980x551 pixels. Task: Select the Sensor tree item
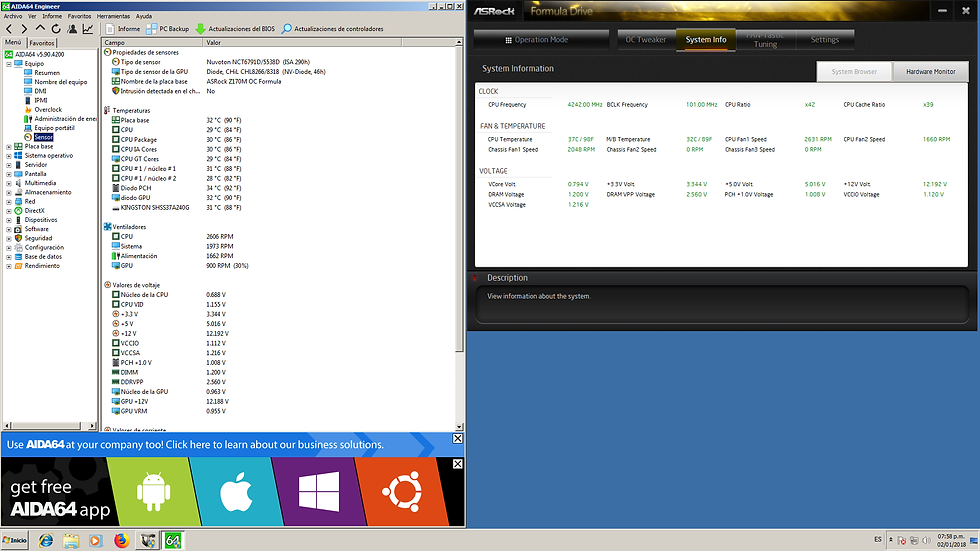pyautogui.click(x=43, y=137)
